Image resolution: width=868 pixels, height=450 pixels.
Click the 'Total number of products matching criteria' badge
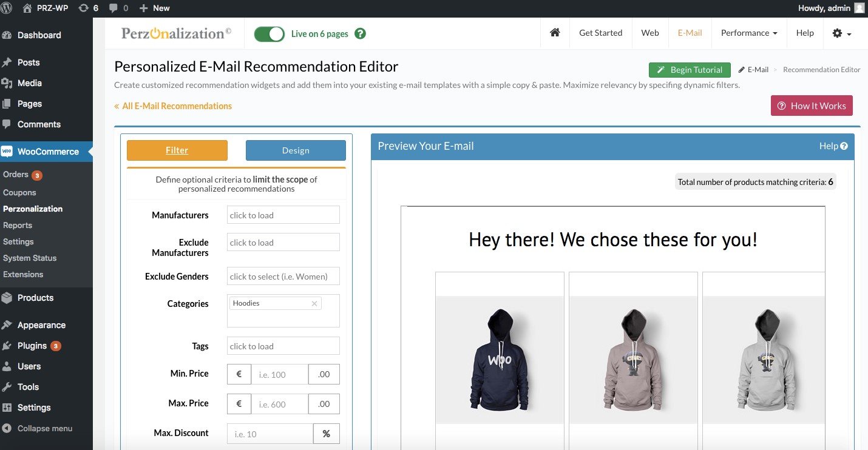(x=756, y=182)
